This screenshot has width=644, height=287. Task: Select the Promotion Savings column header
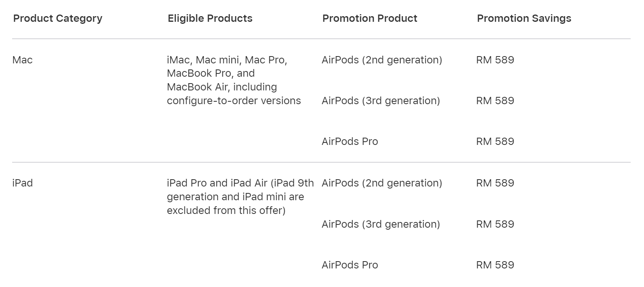click(524, 19)
